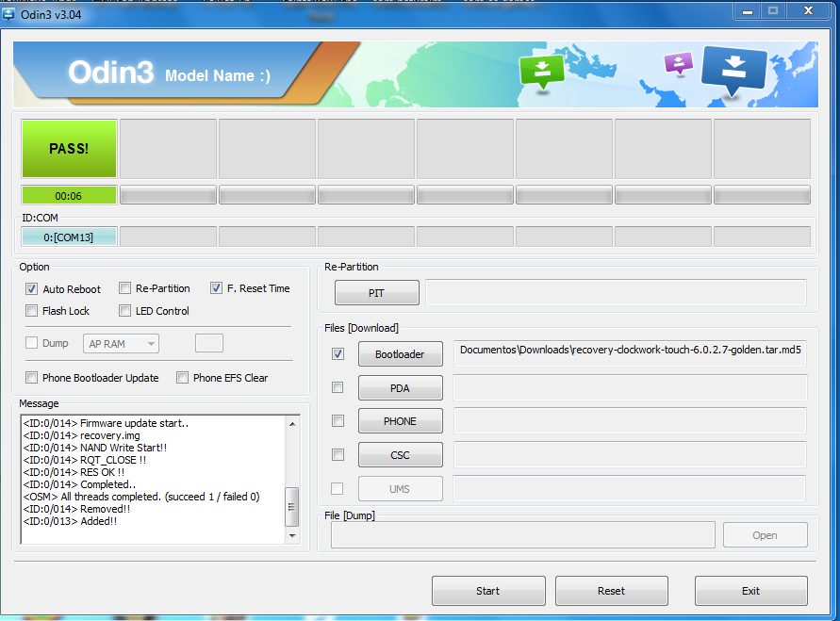Click the 'recovery.img' log line
840x621 pixels.
click(81, 435)
